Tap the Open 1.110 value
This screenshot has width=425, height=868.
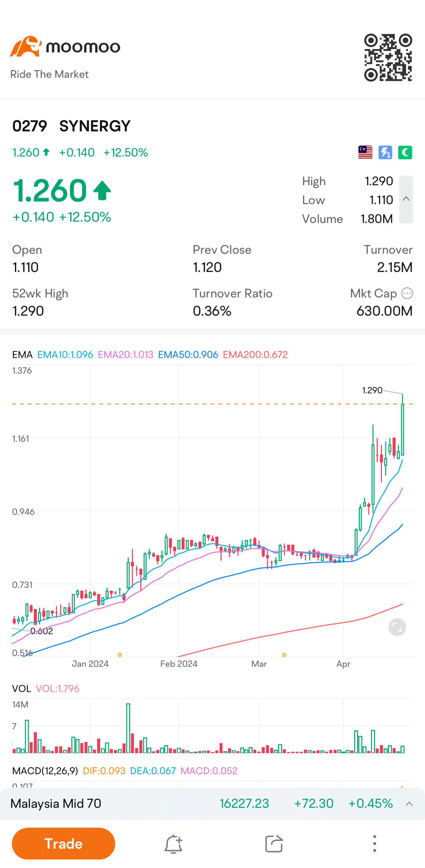coord(25,267)
